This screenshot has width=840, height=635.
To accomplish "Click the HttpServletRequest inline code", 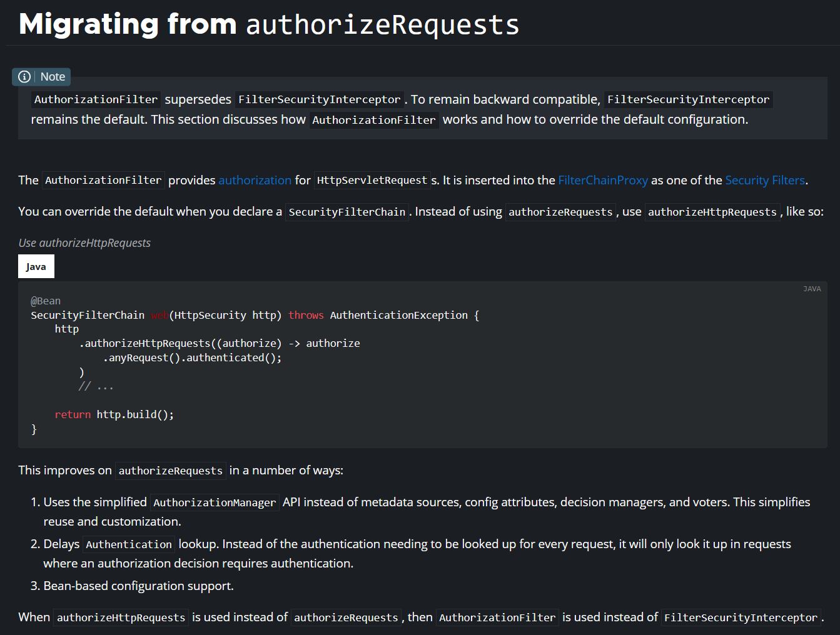I will click(372, 181).
